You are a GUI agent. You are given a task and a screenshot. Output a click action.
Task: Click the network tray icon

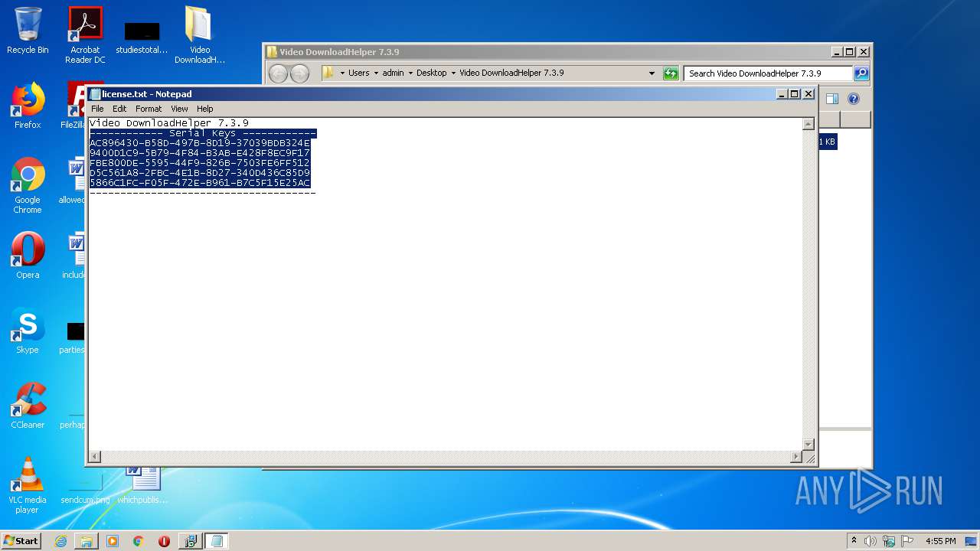[x=889, y=541]
